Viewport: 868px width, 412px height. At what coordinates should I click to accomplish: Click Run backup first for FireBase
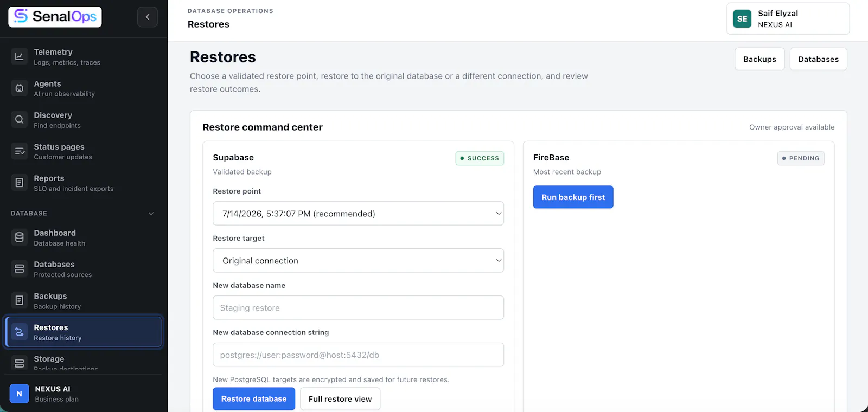click(x=573, y=197)
